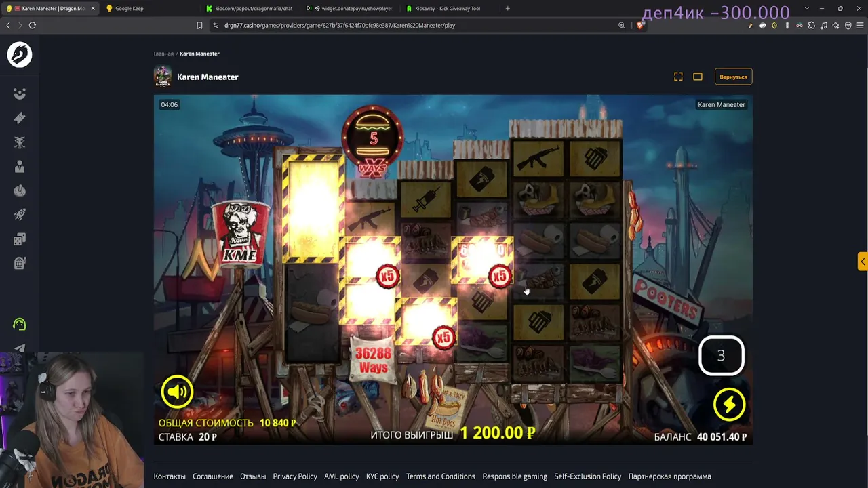Expand the orange side panel arrow
The height and width of the screenshot is (488, 868).
(x=863, y=262)
